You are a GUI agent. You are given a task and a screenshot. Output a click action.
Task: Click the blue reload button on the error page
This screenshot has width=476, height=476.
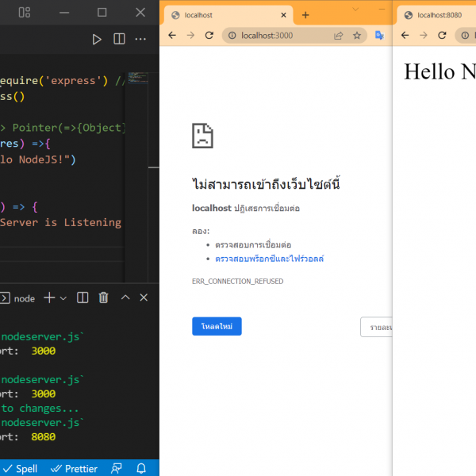(217, 326)
